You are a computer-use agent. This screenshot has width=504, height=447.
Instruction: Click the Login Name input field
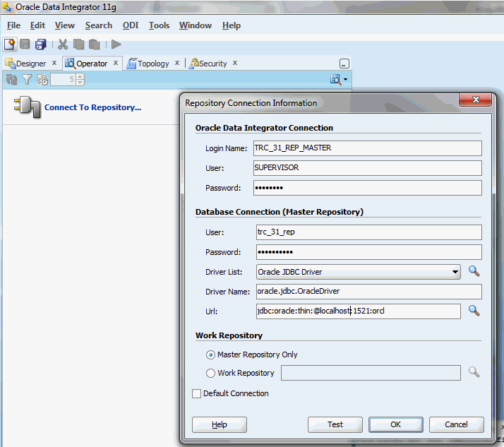tap(367, 148)
